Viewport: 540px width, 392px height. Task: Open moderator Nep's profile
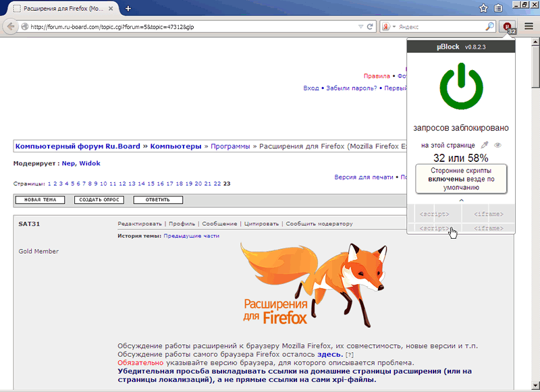coord(68,163)
